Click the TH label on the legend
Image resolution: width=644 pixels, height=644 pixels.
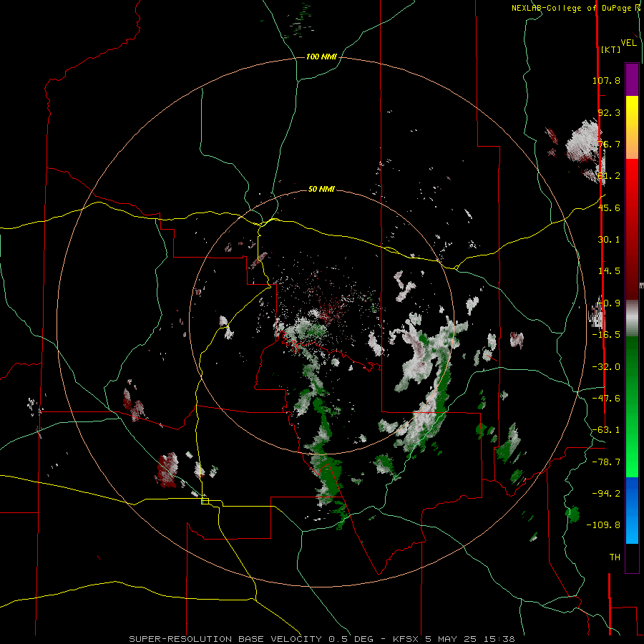click(615, 557)
